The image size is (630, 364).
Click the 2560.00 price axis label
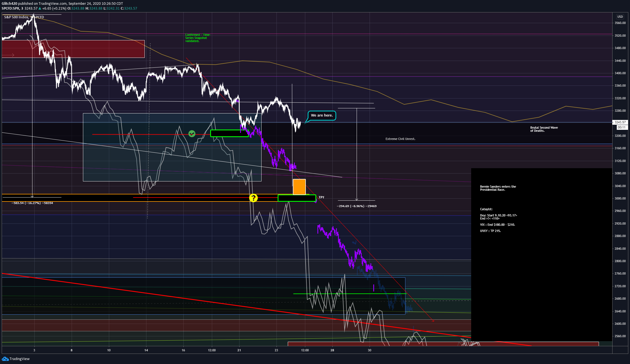pyautogui.click(x=620, y=336)
